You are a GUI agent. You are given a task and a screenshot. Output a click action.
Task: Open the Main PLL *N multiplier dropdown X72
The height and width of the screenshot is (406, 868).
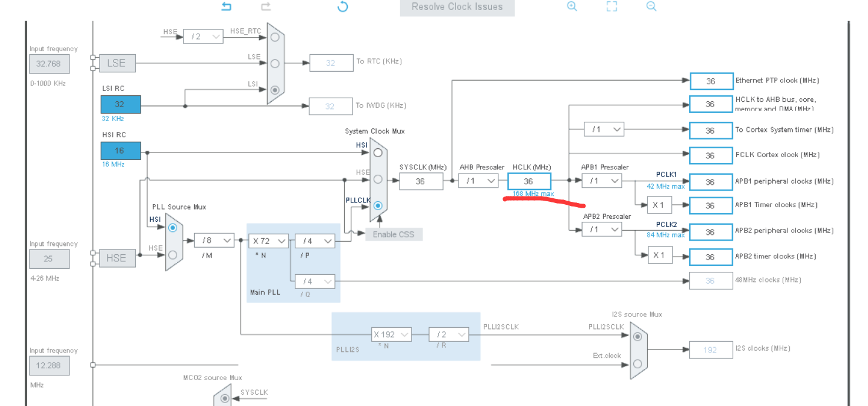(269, 241)
